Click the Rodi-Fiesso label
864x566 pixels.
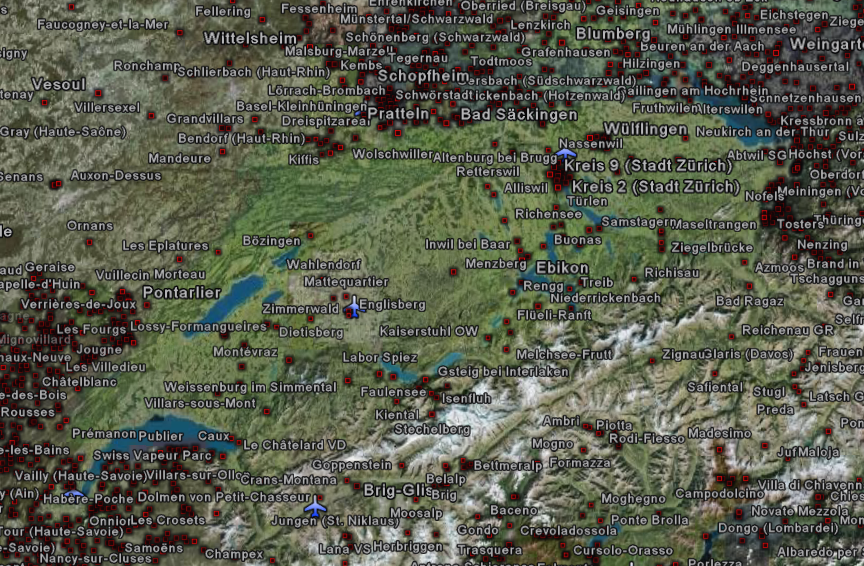(647, 439)
